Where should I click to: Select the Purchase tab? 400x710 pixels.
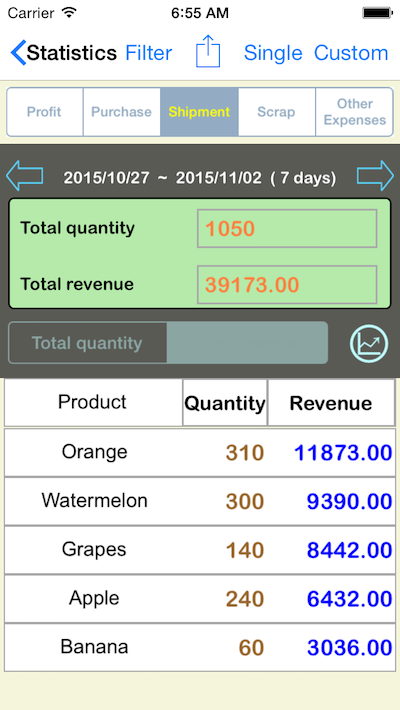click(121, 112)
